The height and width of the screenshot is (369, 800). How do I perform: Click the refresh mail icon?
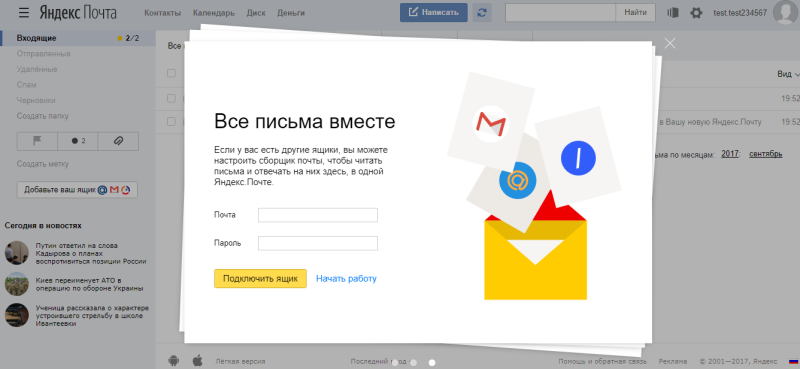click(482, 13)
